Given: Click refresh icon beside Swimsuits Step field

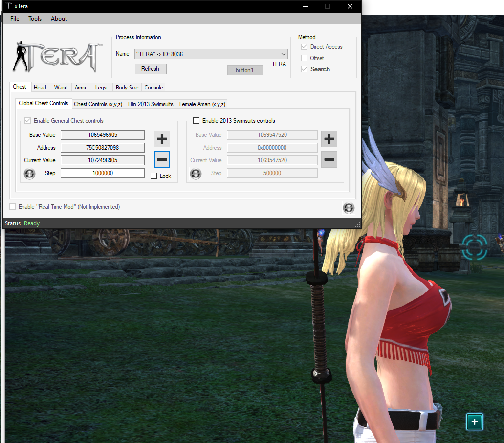Looking at the screenshot, I should click(x=196, y=174).
